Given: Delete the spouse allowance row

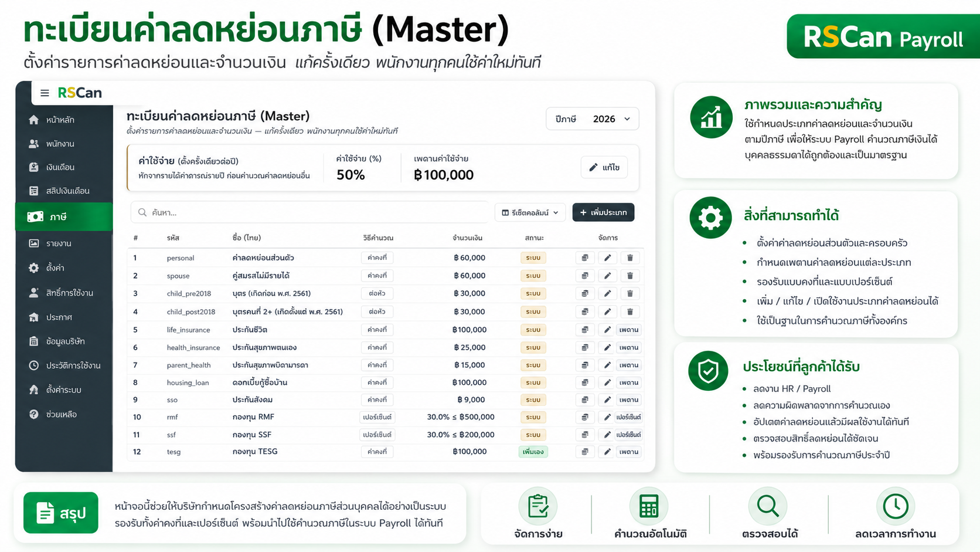Looking at the screenshot, I should point(629,276).
